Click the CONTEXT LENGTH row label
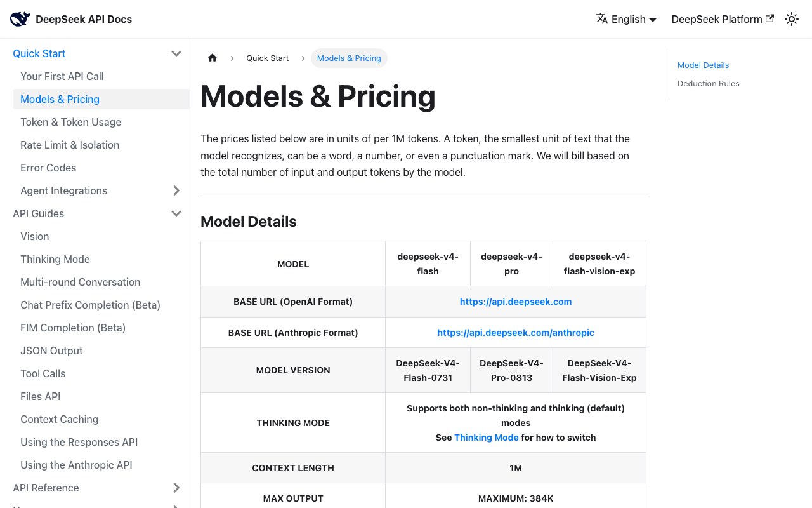 (293, 468)
